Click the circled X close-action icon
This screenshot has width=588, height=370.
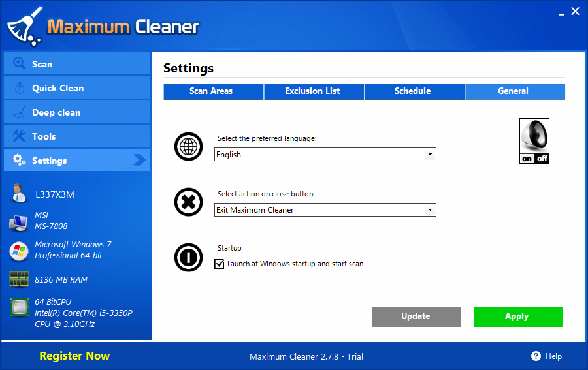(188, 202)
